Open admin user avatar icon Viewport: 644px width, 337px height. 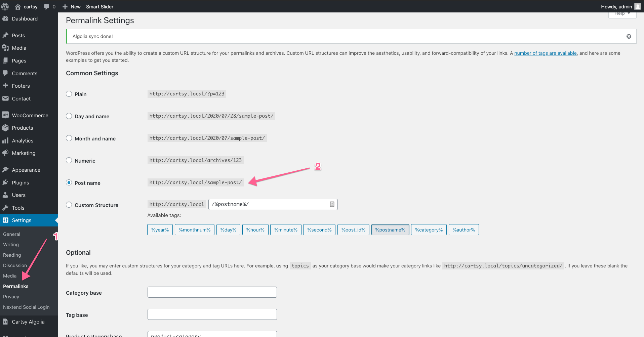point(638,6)
